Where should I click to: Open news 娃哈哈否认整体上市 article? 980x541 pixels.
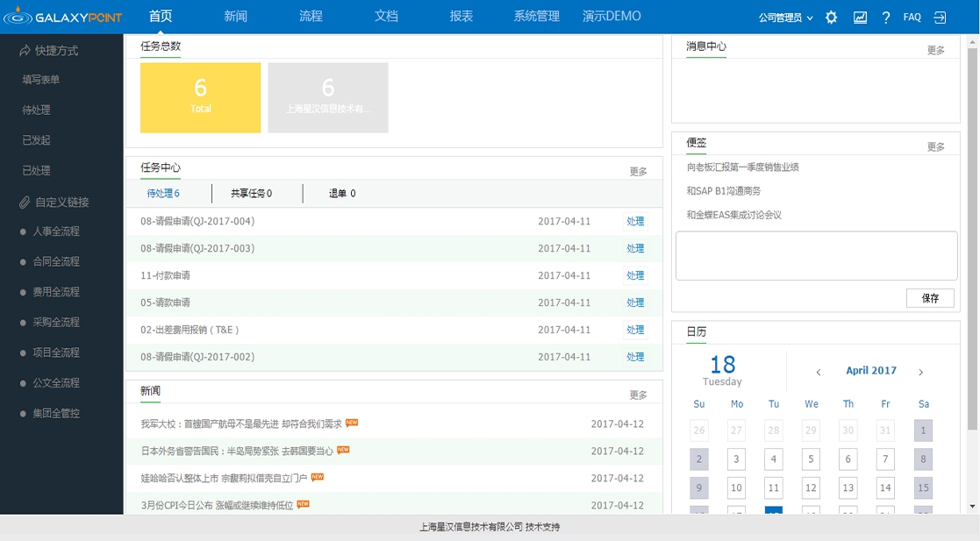pyautogui.click(x=224, y=478)
